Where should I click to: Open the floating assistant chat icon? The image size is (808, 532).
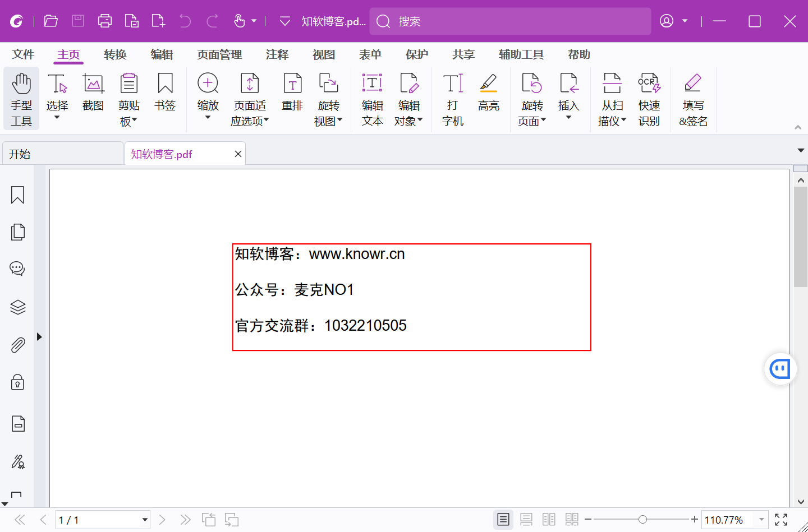pos(780,369)
